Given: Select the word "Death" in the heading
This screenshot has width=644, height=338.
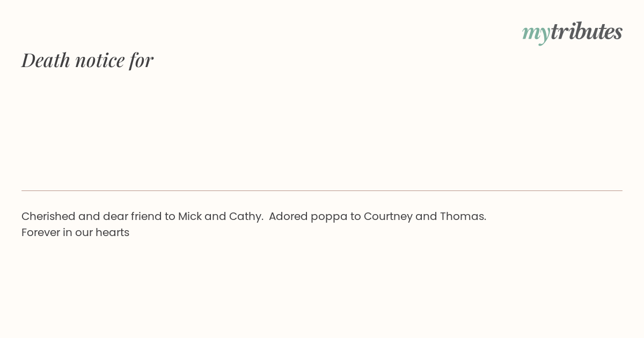Looking at the screenshot, I should coord(46,60).
